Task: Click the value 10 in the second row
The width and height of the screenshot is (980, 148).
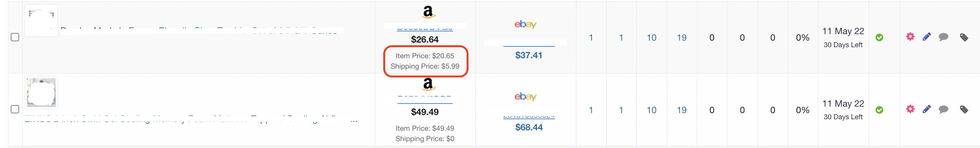Action: [x=652, y=110]
